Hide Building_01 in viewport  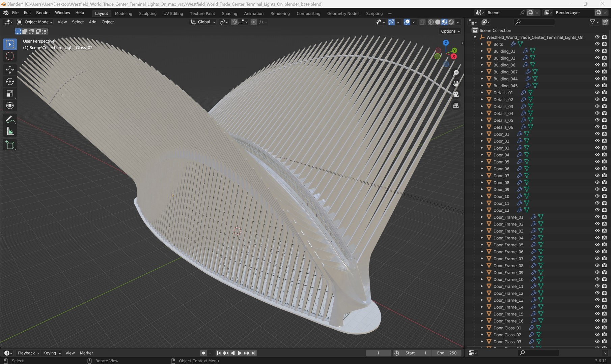pyautogui.click(x=597, y=51)
